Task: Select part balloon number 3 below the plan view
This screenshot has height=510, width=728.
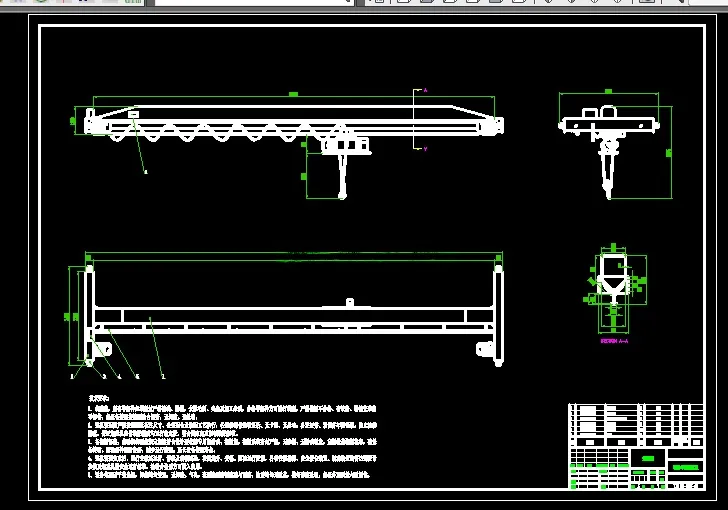Action: (x=104, y=377)
